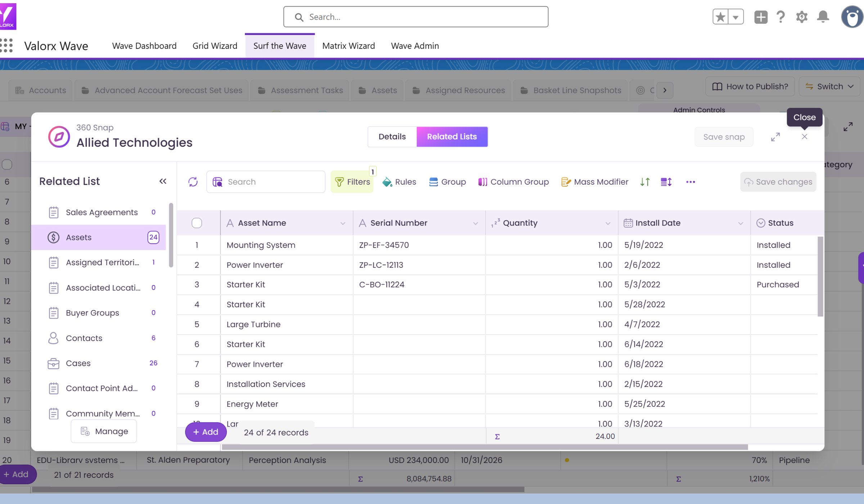Select the Related Lists tab
Image resolution: width=864 pixels, height=504 pixels.
(x=452, y=137)
